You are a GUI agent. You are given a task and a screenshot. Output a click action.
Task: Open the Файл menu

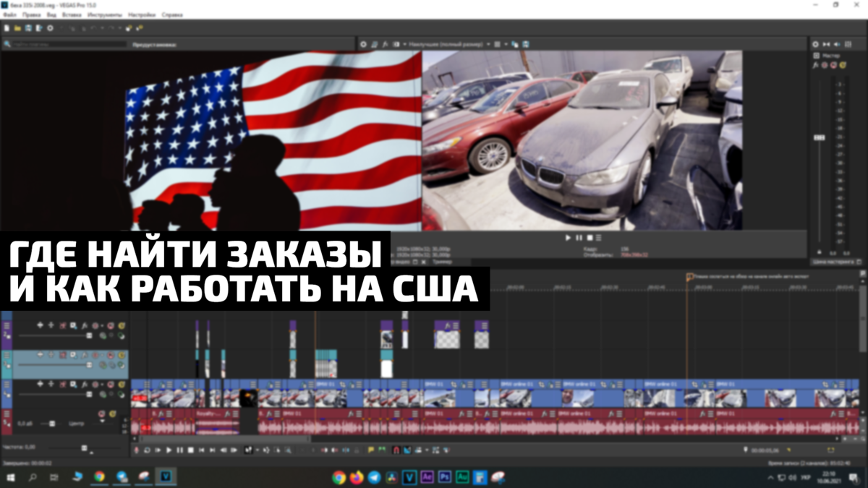(9, 14)
